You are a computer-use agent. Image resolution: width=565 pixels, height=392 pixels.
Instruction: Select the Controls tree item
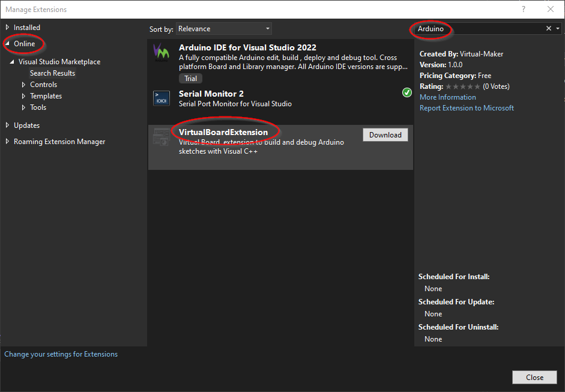pyautogui.click(x=44, y=85)
